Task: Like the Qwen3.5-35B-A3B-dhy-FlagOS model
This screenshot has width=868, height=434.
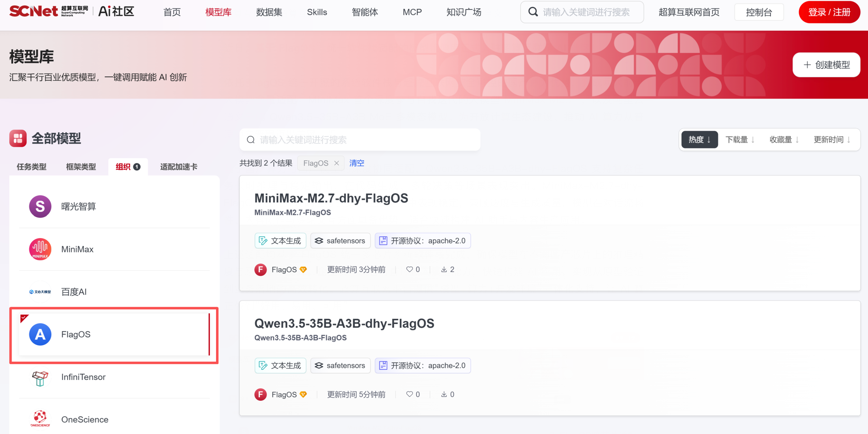Action: (409, 394)
